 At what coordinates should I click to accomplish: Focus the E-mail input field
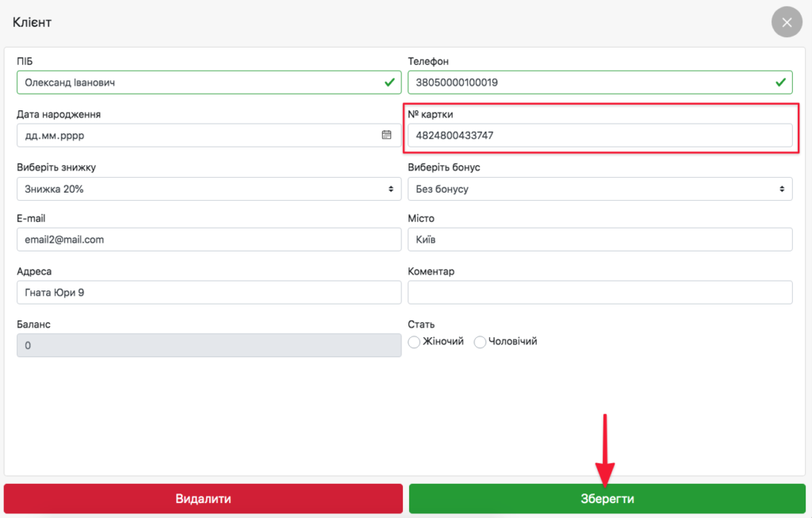point(209,240)
